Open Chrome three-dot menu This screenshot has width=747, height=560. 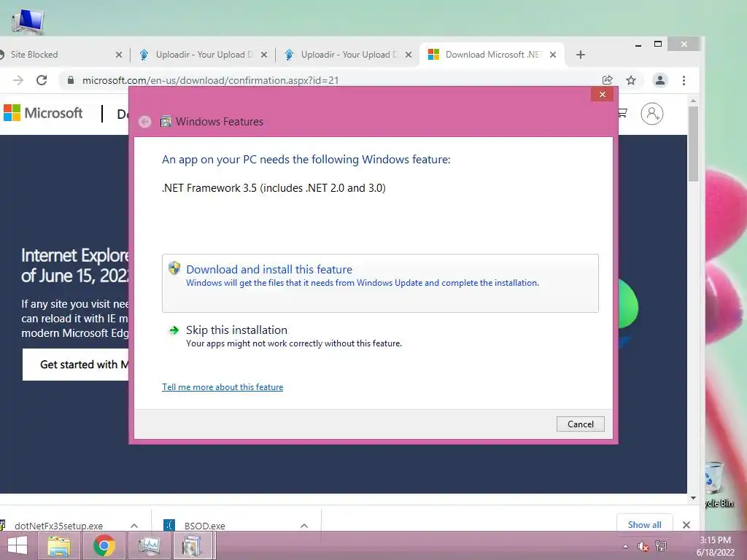click(x=684, y=80)
